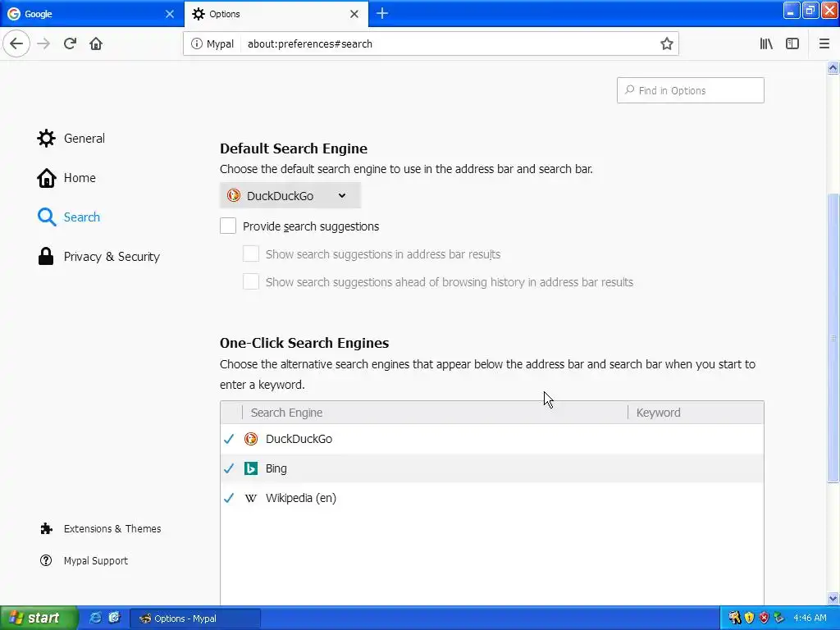Click the forward navigation arrow
840x630 pixels.
[x=43, y=43]
